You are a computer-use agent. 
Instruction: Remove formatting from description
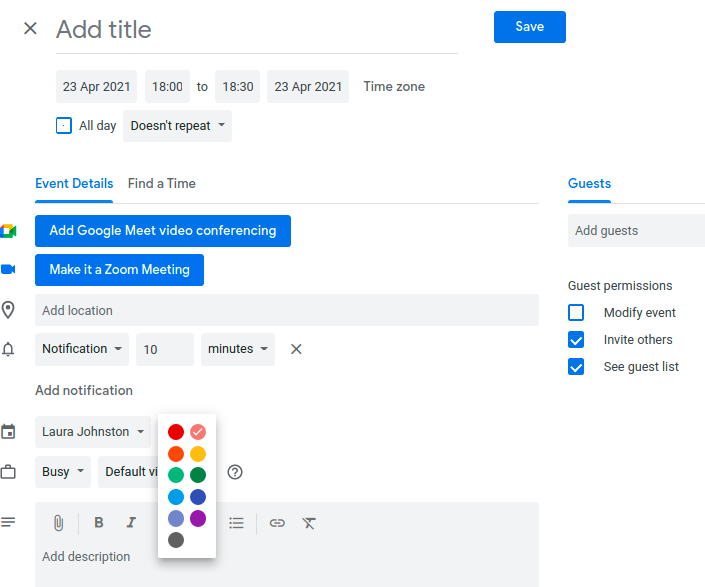(x=309, y=523)
